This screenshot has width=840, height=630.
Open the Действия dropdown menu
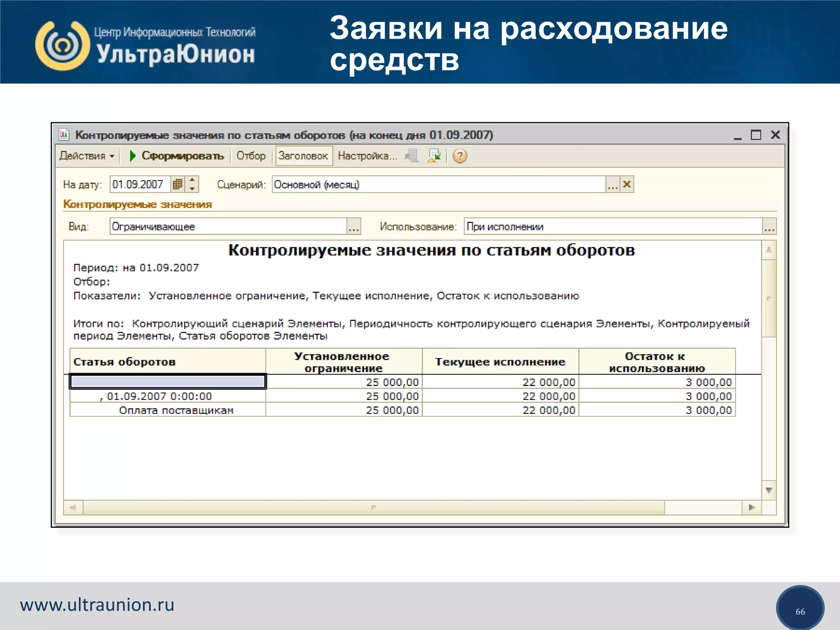coord(87,156)
